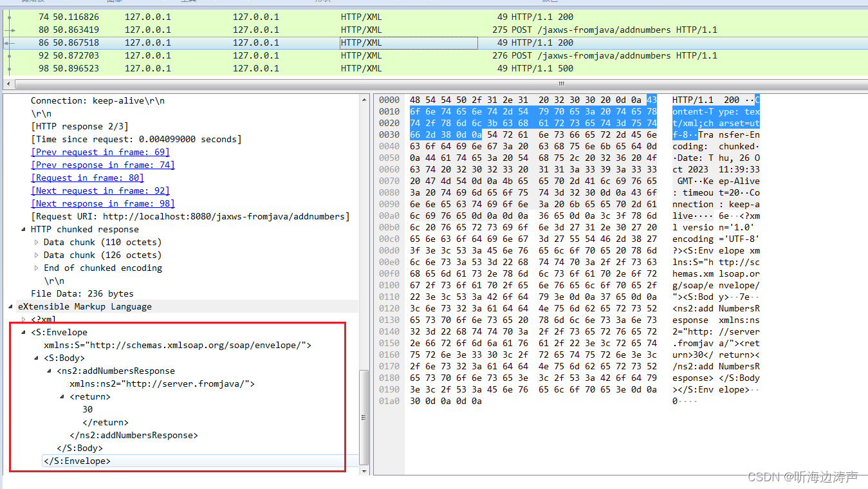
Task: Click left arrow of packet list horizontal scrollbar
Action: coord(8,84)
